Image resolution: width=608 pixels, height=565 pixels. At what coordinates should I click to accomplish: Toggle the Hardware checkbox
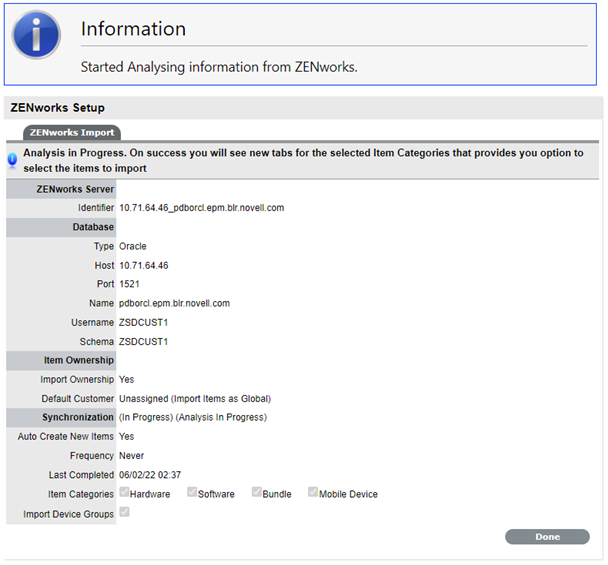click(124, 492)
